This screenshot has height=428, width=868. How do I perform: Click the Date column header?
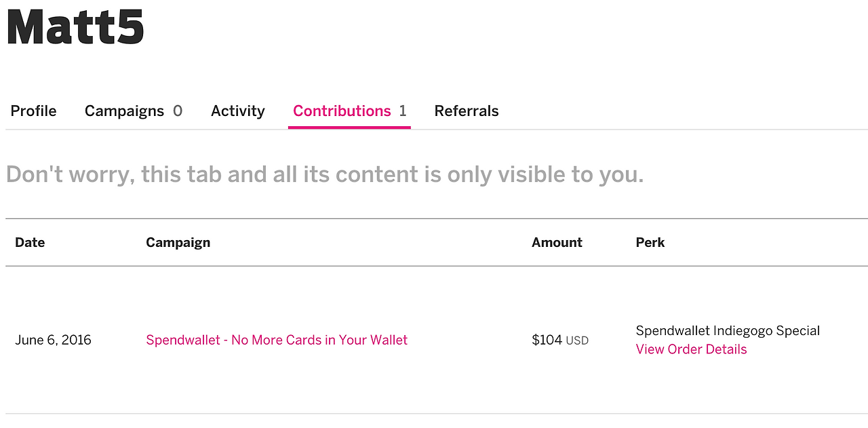pyautogui.click(x=30, y=243)
